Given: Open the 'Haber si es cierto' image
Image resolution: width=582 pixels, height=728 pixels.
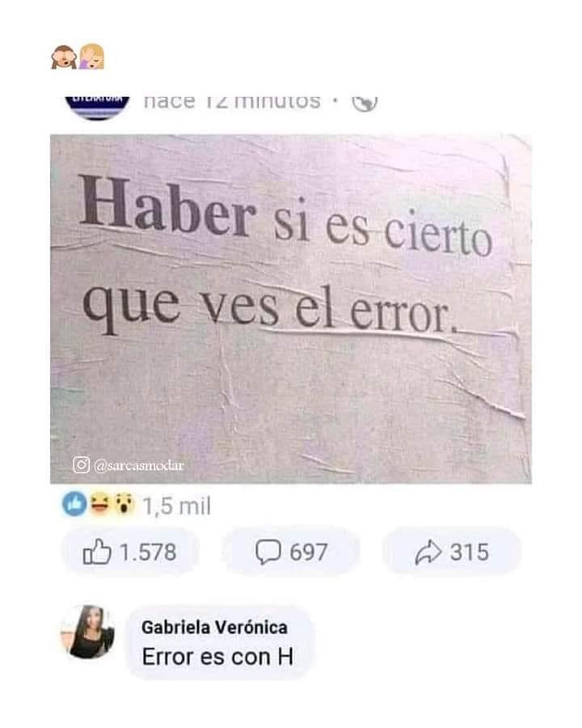Looking at the screenshot, I should click(x=291, y=309).
